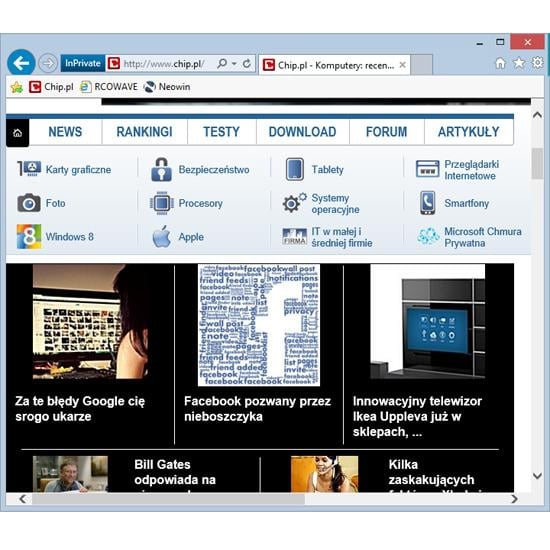Open the NEWS menu item

tap(65, 132)
